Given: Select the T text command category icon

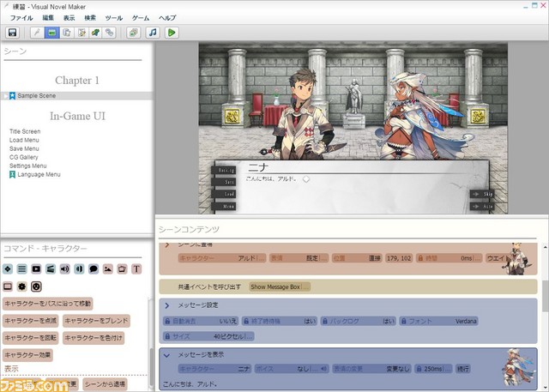Looking at the screenshot, I should 136,268.
